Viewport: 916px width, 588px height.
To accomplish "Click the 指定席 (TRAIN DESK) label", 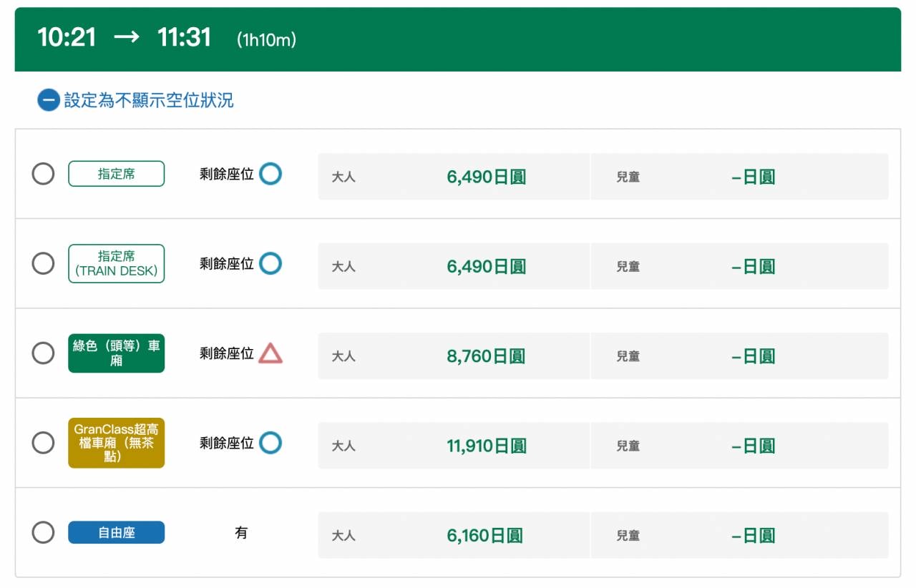I will (117, 264).
